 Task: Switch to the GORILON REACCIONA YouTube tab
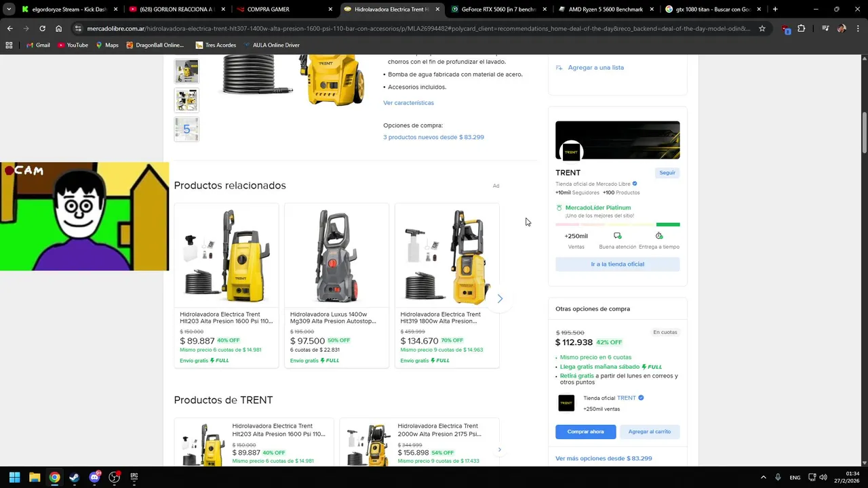[176, 9]
